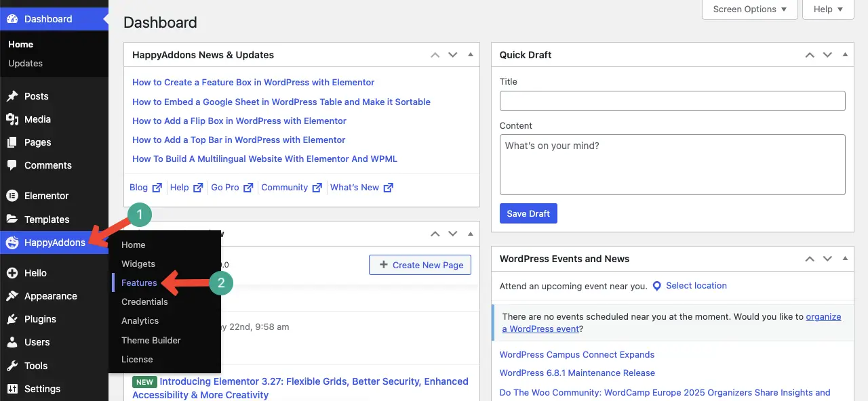
Task: Click the Pages icon in sidebar
Action: [x=12, y=142]
